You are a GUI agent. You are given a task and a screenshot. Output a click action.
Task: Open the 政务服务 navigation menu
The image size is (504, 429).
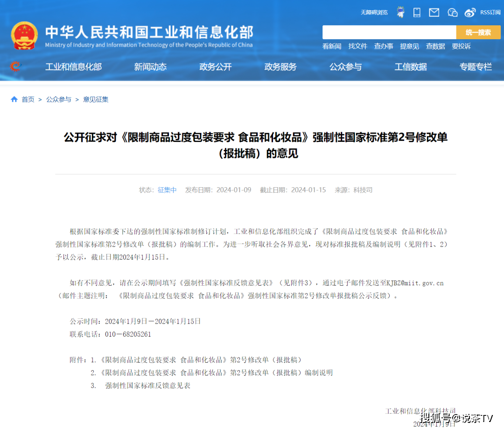[280, 67]
